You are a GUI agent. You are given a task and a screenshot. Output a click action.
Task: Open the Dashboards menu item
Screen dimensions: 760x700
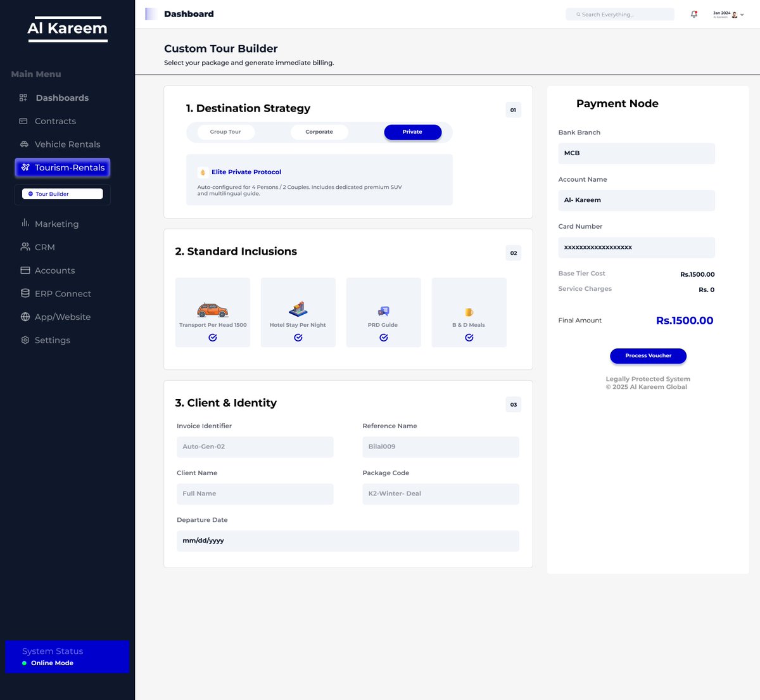point(62,98)
